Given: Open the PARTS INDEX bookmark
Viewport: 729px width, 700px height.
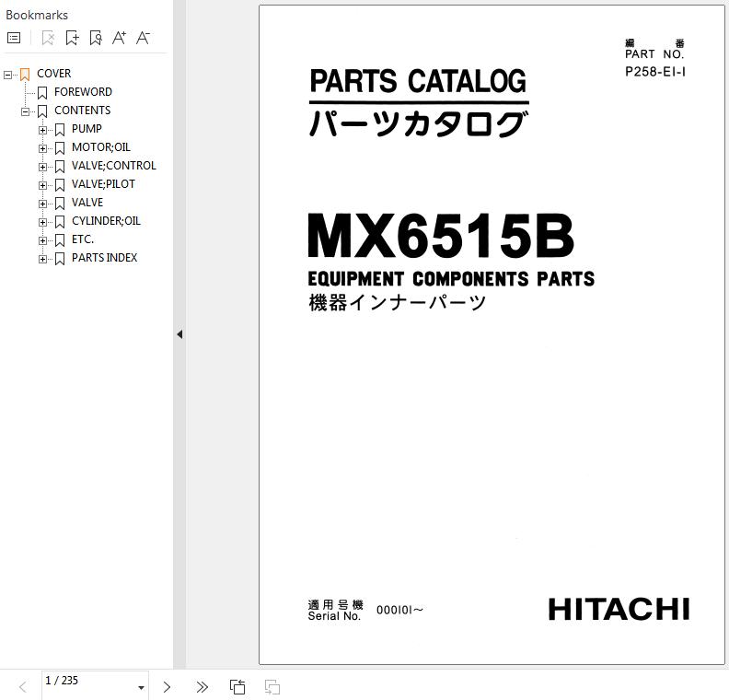Looking at the screenshot, I should tap(105, 258).
